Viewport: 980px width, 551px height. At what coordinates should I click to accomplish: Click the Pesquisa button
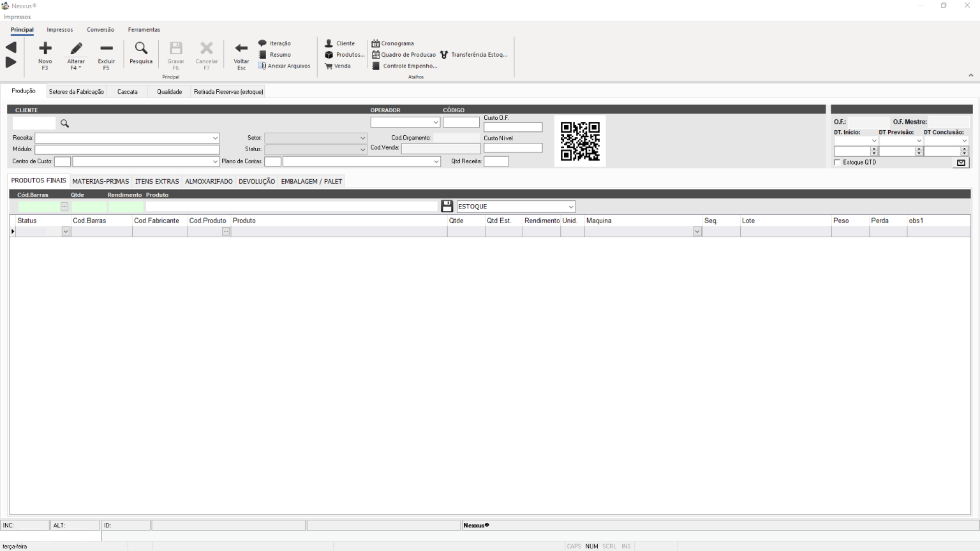[x=140, y=54]
